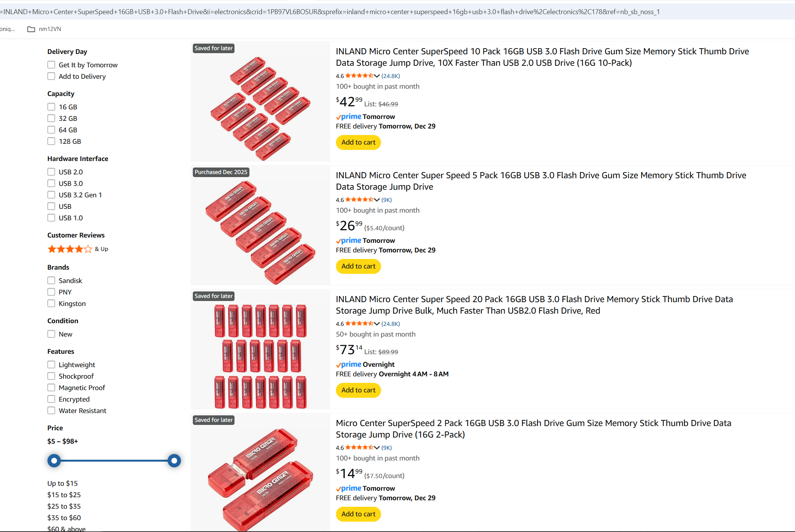Expand the rating dropdown arrow on the 10 Pack
Viewport: 795px width, 532px height.
(377, 76)
